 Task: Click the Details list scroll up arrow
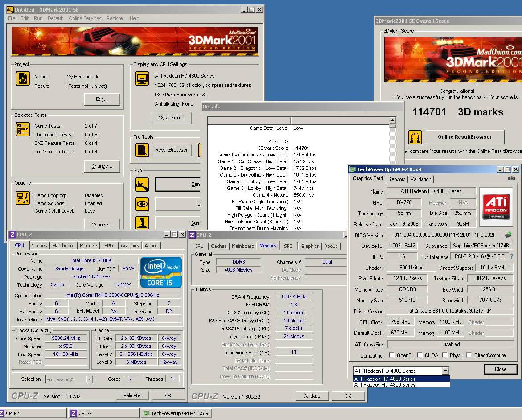click(392, 120)
